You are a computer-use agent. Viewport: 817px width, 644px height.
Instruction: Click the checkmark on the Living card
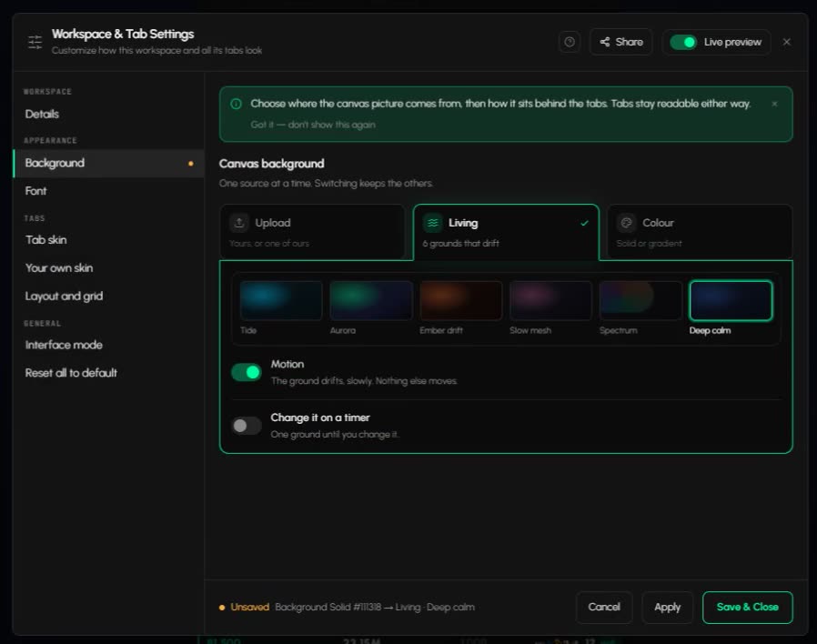[x=585, y=223]
